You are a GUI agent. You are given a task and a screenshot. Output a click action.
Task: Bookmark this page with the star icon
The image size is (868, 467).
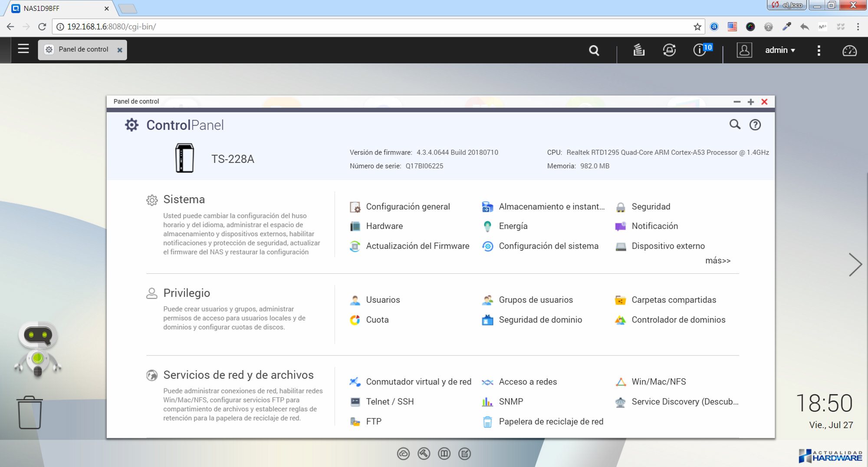coord(697,27)
